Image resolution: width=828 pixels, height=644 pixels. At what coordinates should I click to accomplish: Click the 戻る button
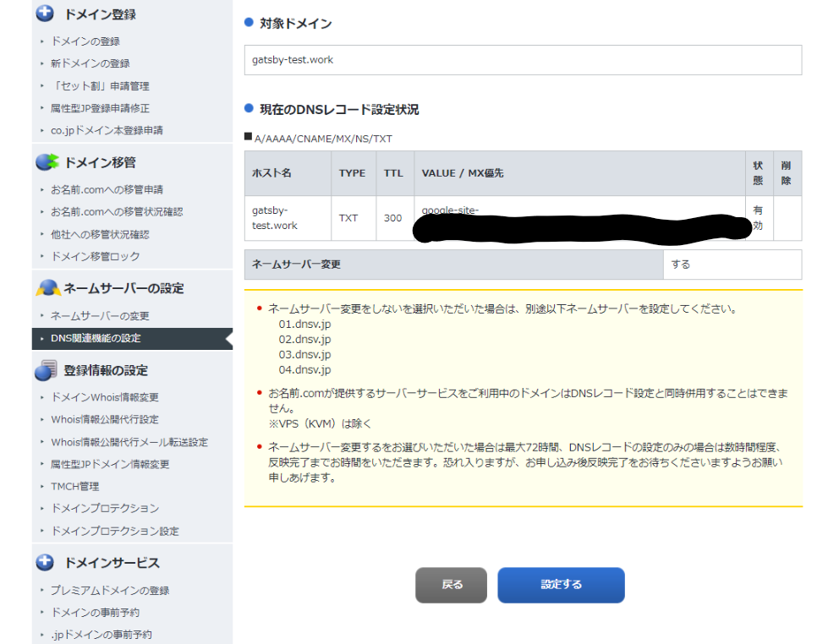451,585
